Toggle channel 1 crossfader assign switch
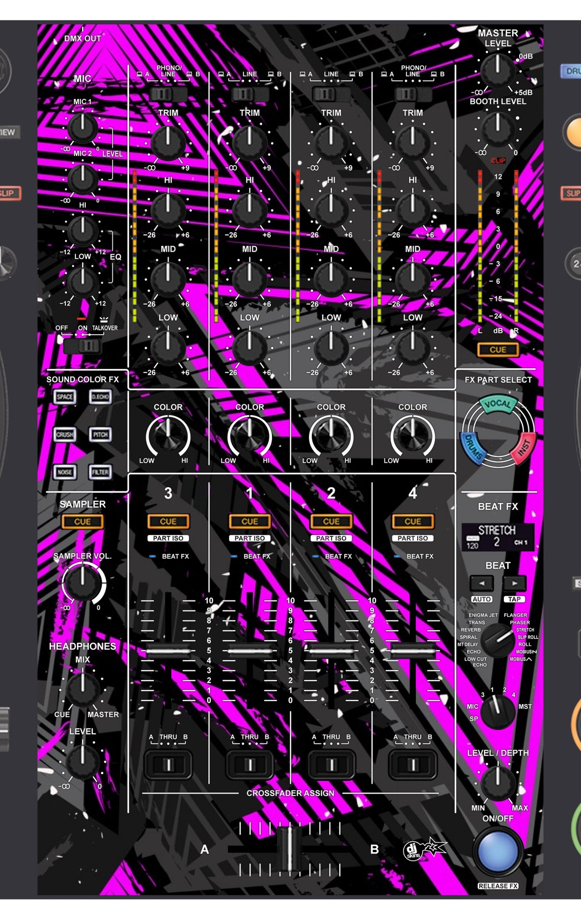Image resolution: width=581 pixels, height=924 pixels. (x=250, y=765)
